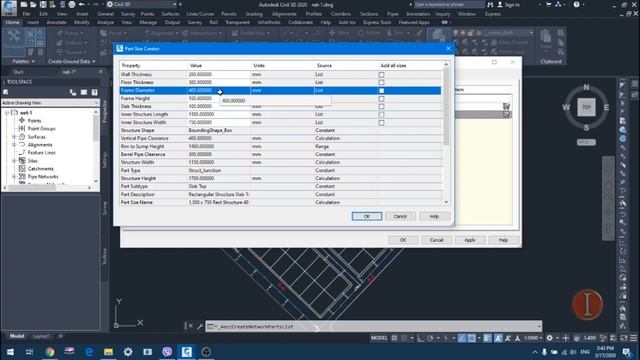Open Microsoft Edge from the taskbar
This screenshot has width=640, height=360.
89,351
